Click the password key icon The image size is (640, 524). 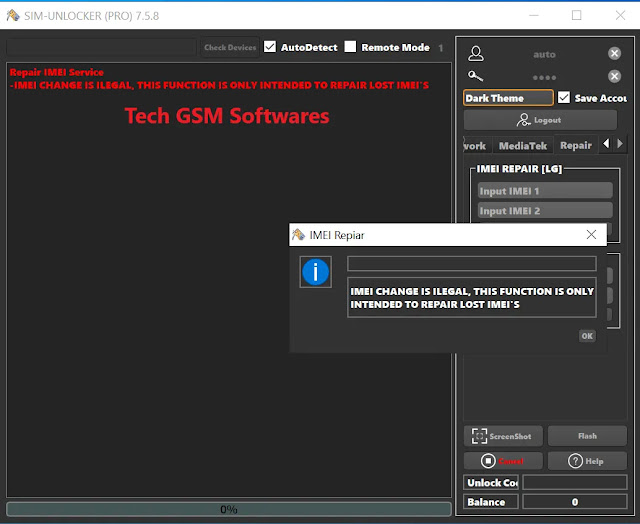coord(476,76)
